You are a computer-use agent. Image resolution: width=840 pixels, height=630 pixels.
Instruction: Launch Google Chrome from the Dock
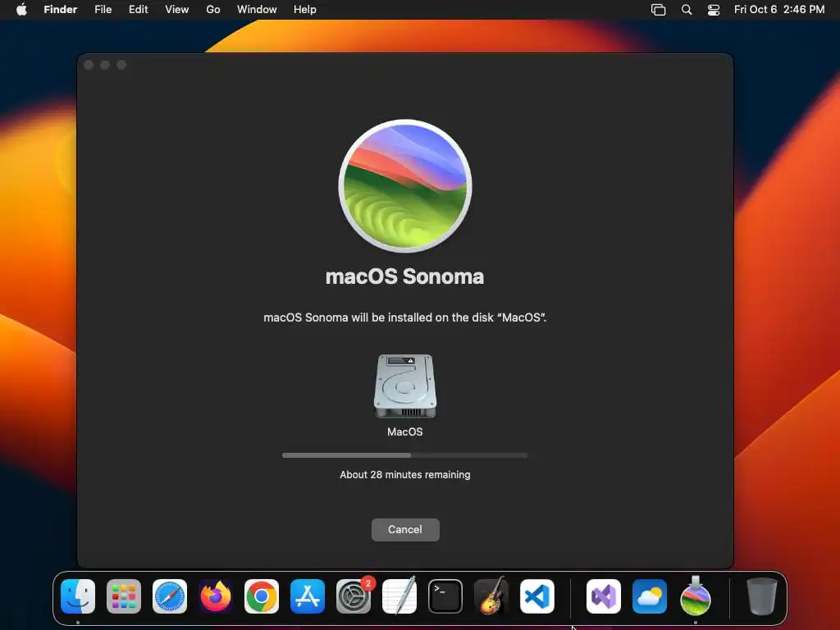pos(262,596)
